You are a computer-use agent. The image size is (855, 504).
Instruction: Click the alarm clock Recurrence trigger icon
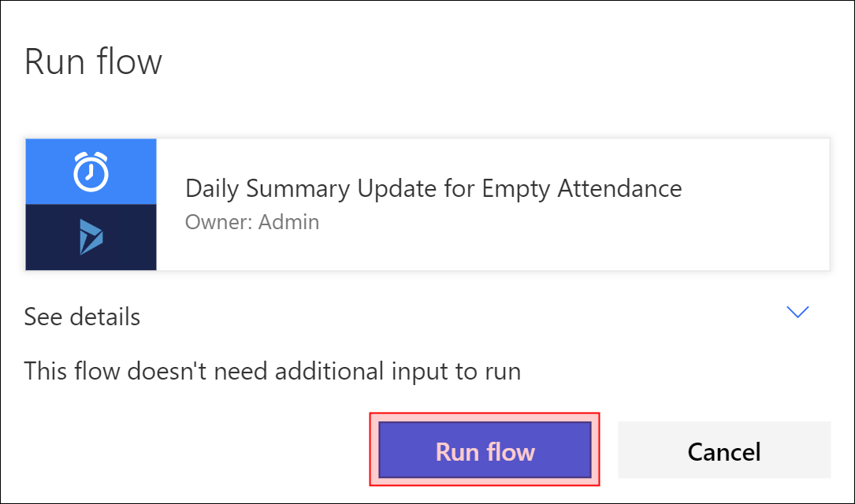91,172
